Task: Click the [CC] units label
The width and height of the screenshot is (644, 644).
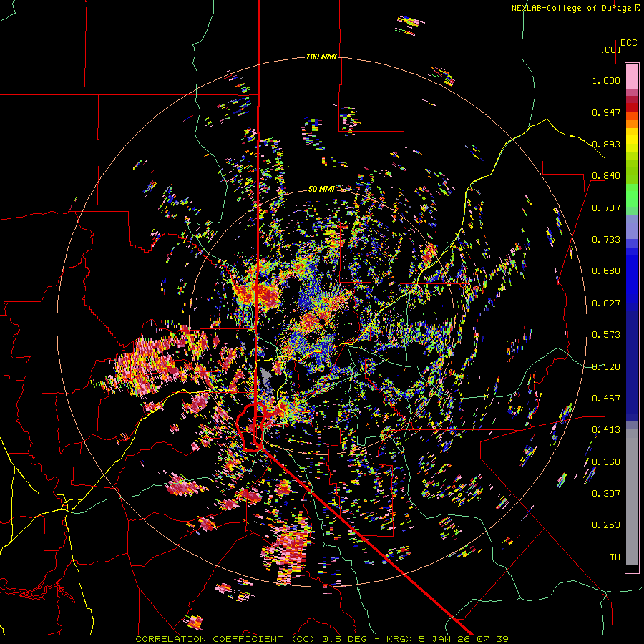Action: [611, 49]
